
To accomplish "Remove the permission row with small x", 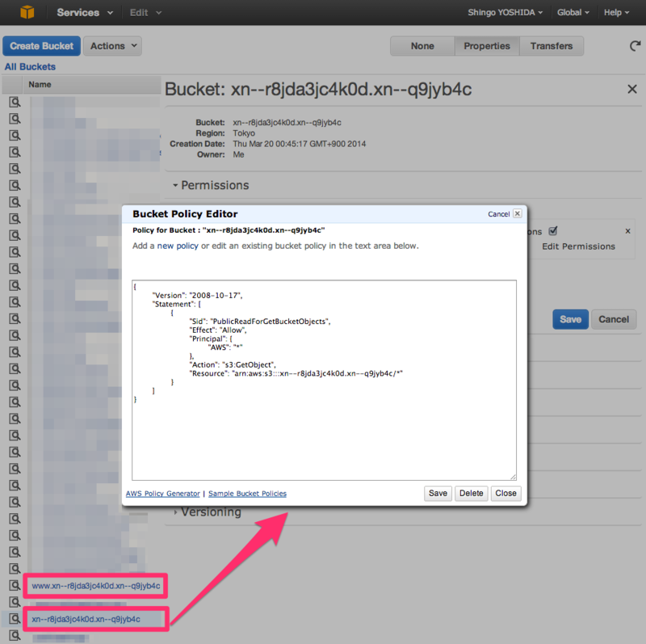I will pyautogui.click(x=627, y=231).
